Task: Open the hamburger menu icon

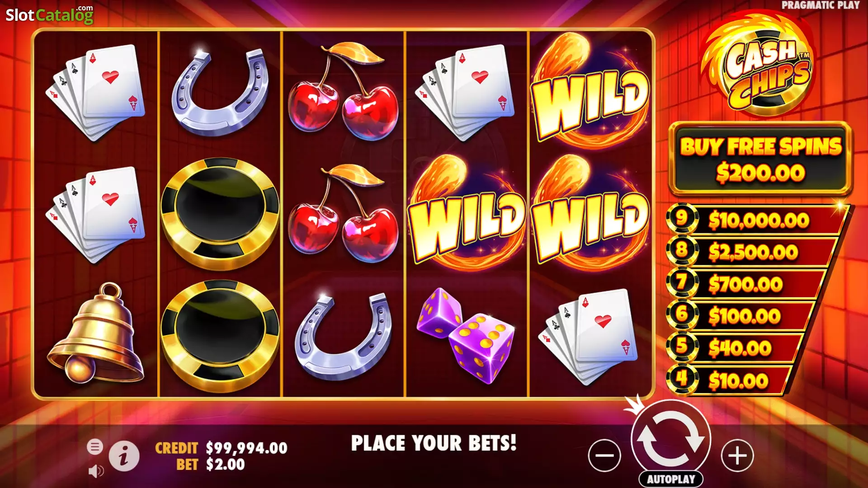Action: tap(95, 447)
